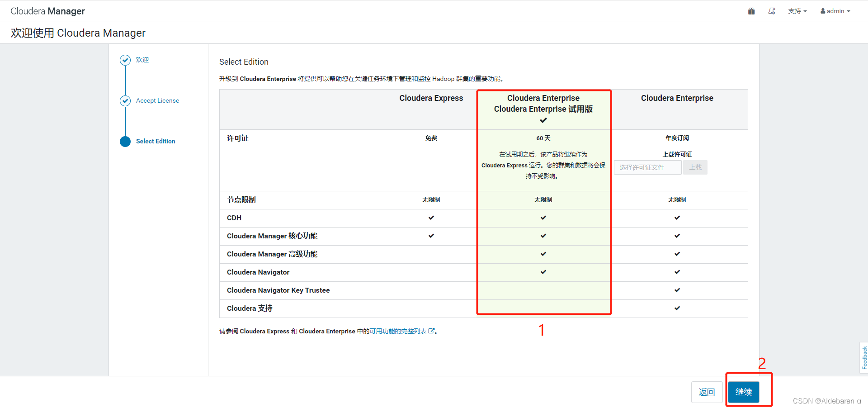The image size is (868, 408).
Task: Click 核心功能 checkmark under licensed Enterprise
Action: pos(677,236)
